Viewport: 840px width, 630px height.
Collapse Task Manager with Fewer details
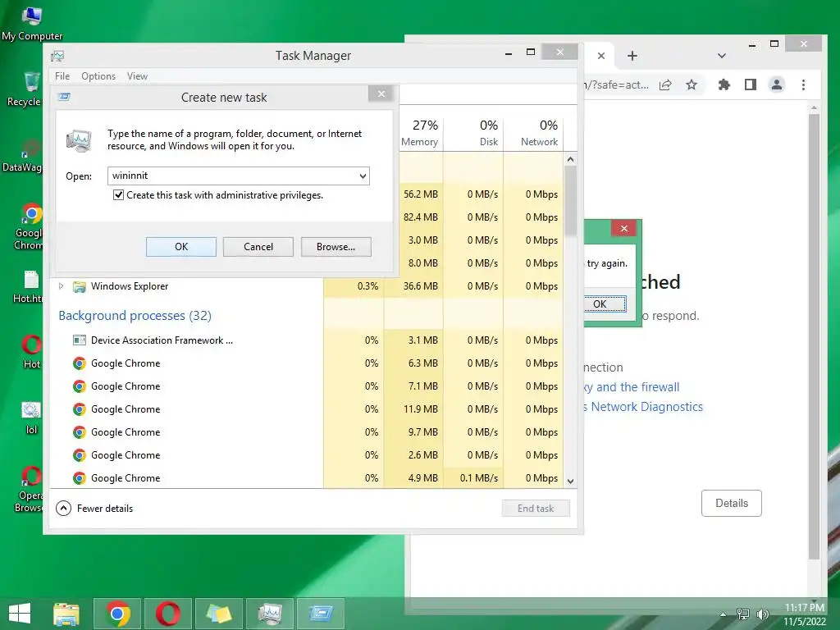[x=94, y=508]
